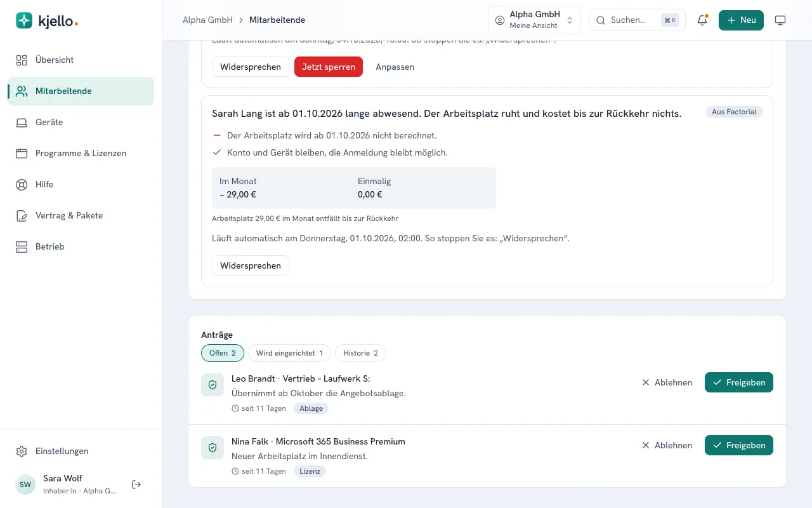
Task: Click the Vertrag & Pakete document icon
Action: point(22,216)
